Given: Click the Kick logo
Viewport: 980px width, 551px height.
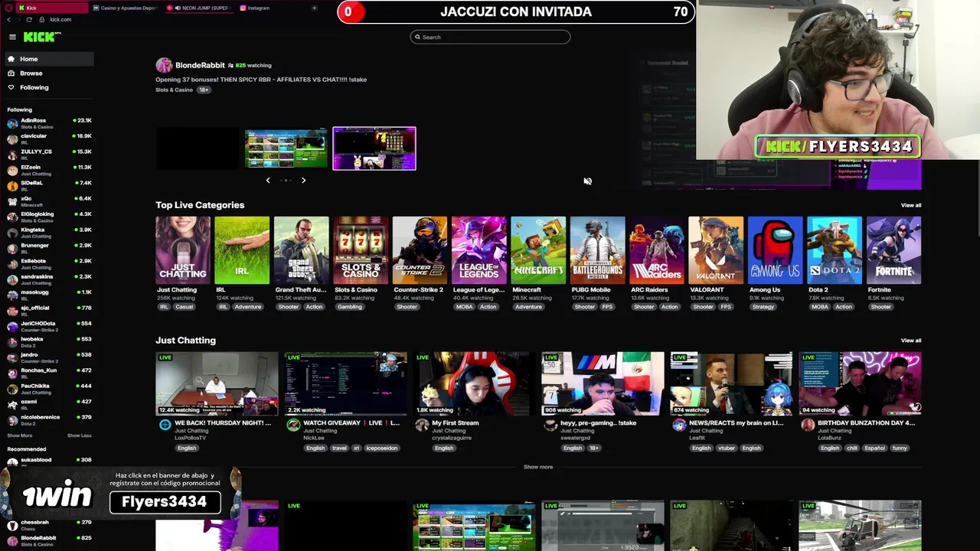Looking at the screenshot, I should pyautogui.click(x=41, y=37).
